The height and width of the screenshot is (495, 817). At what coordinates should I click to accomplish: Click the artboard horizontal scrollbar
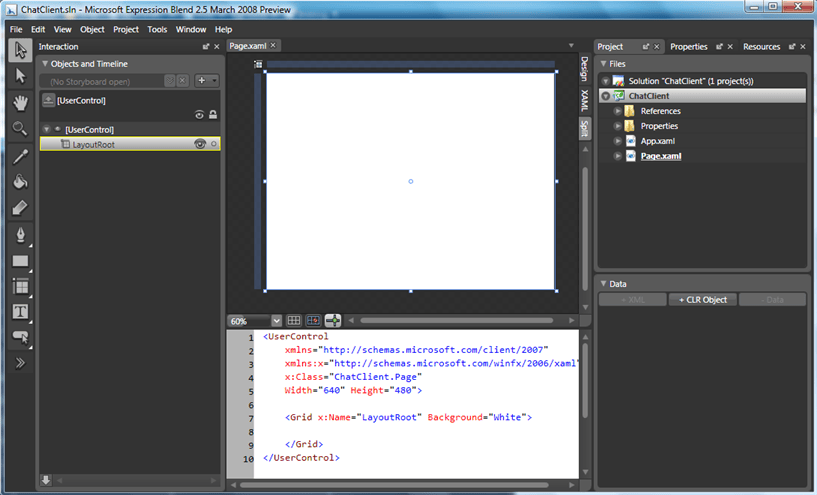456,320
